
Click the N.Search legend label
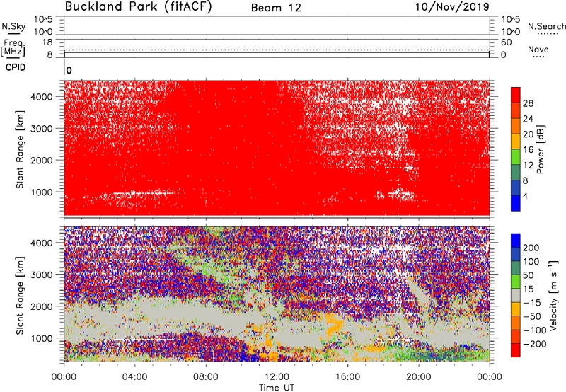coord(546,26)
